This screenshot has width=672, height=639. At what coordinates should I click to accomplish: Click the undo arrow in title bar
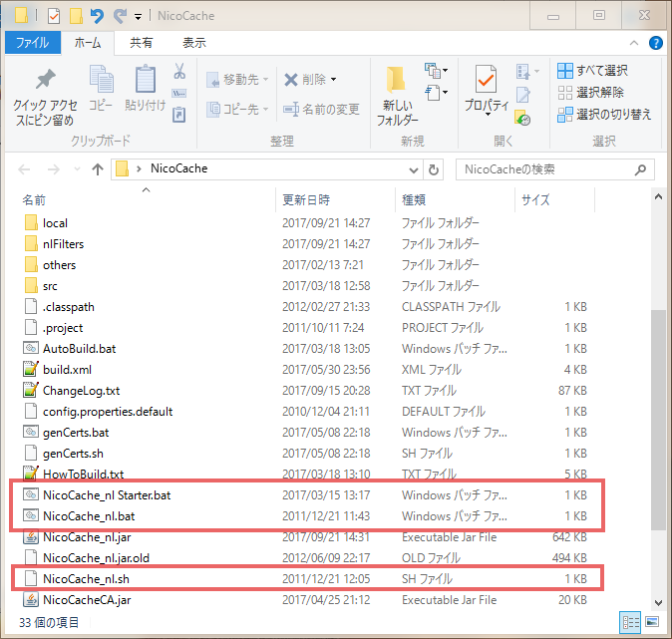coord(97,16)
